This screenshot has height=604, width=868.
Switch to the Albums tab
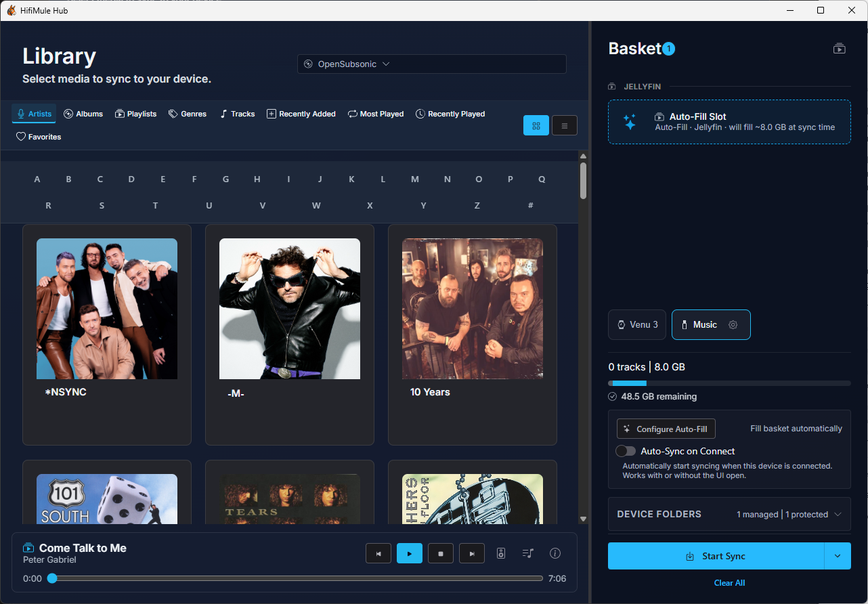point(83,114)
